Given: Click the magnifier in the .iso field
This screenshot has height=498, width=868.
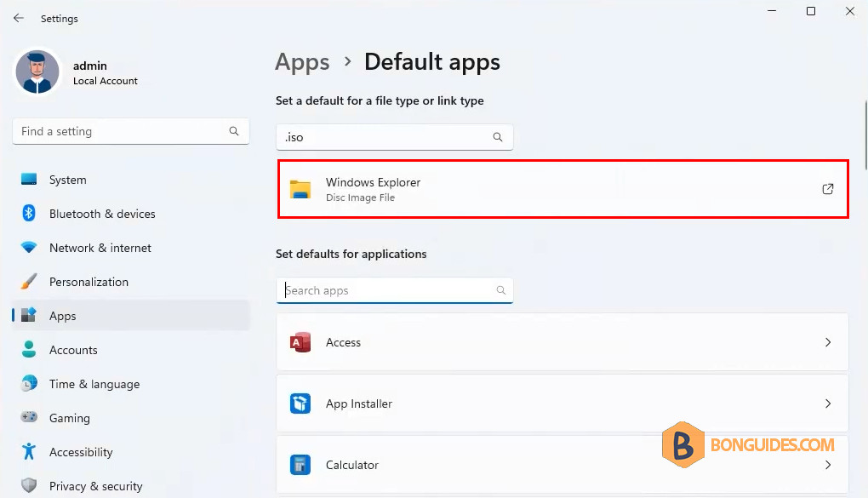Looking at the screenshot, I should pyautogui.click(x=498, y=137).
